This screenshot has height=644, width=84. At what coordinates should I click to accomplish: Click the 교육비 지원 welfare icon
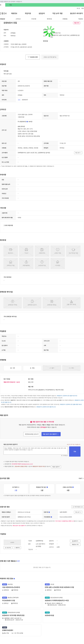[x=58, y=251]
